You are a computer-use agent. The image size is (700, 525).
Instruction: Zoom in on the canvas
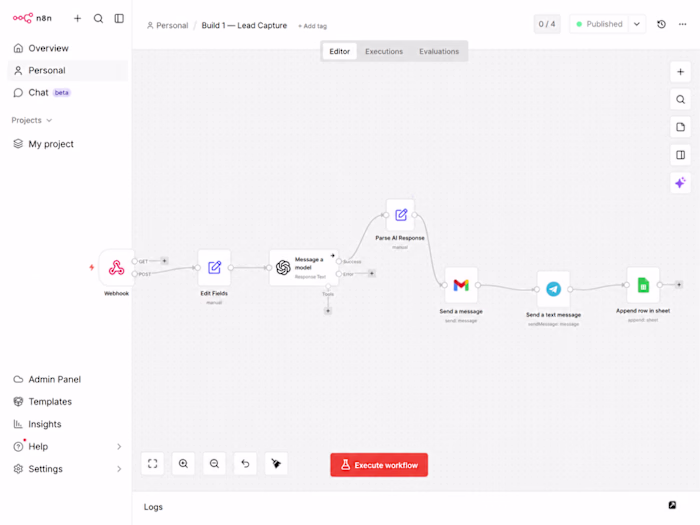click(183, 463)
